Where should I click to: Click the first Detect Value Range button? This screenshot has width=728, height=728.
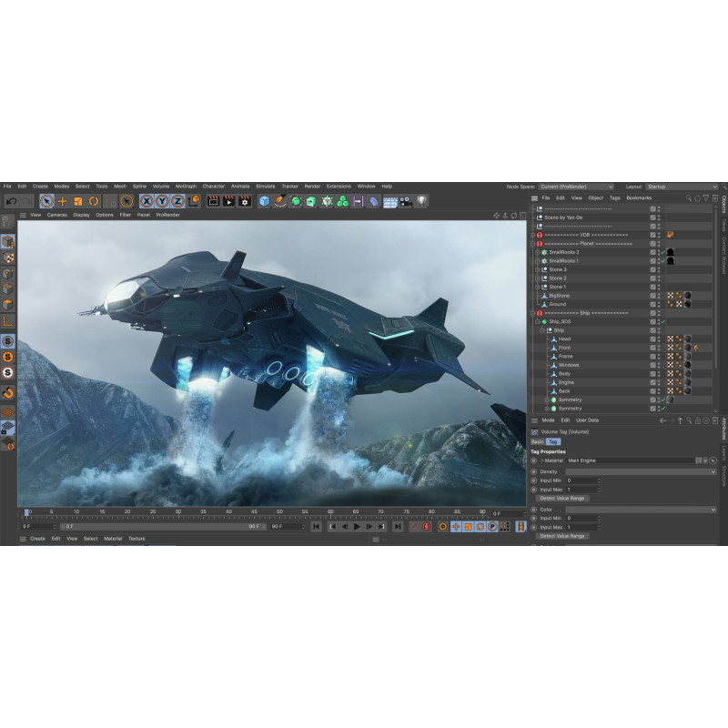561,498
